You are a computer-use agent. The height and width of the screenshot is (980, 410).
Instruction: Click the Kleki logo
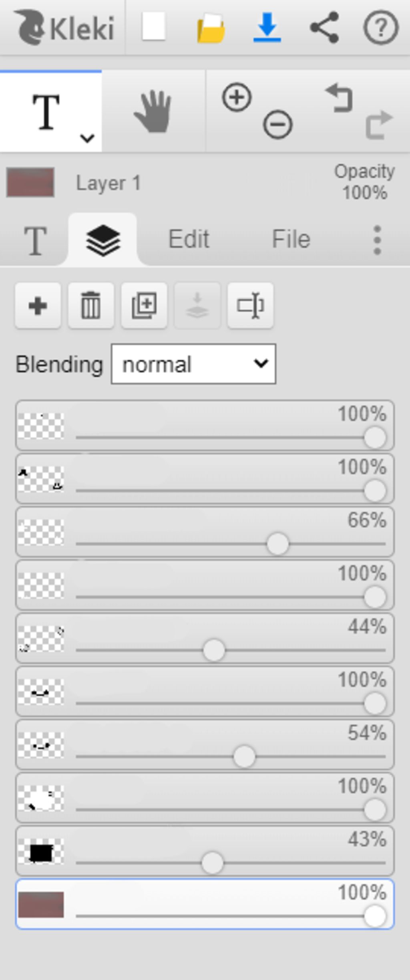pos(64,27)
